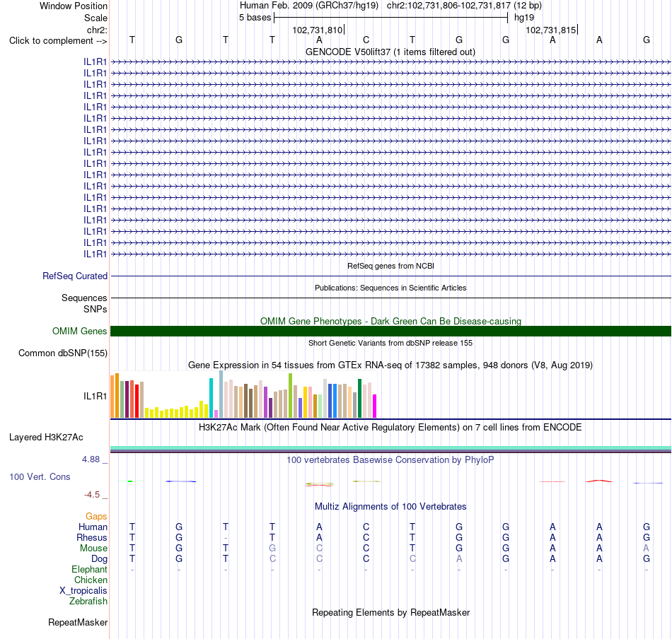Click the 5 bases scale bar line

pyautogui.click(x=391, y=18)
